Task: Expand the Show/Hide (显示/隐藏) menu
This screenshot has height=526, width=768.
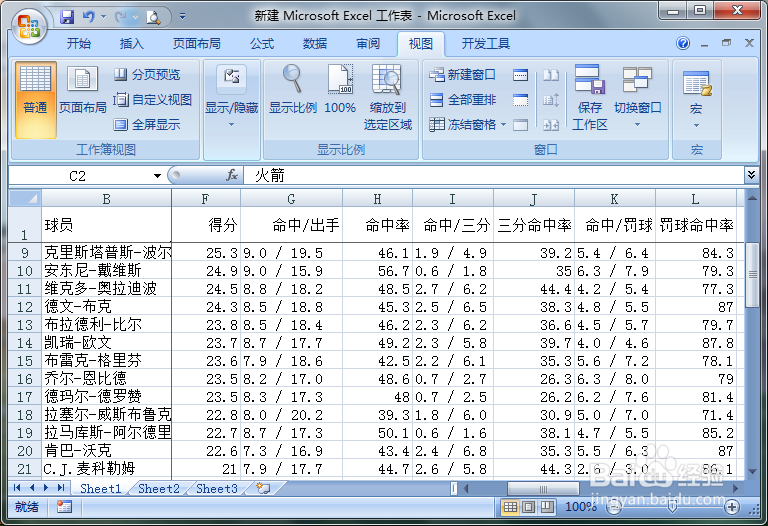Action: [x=231, y=97]
